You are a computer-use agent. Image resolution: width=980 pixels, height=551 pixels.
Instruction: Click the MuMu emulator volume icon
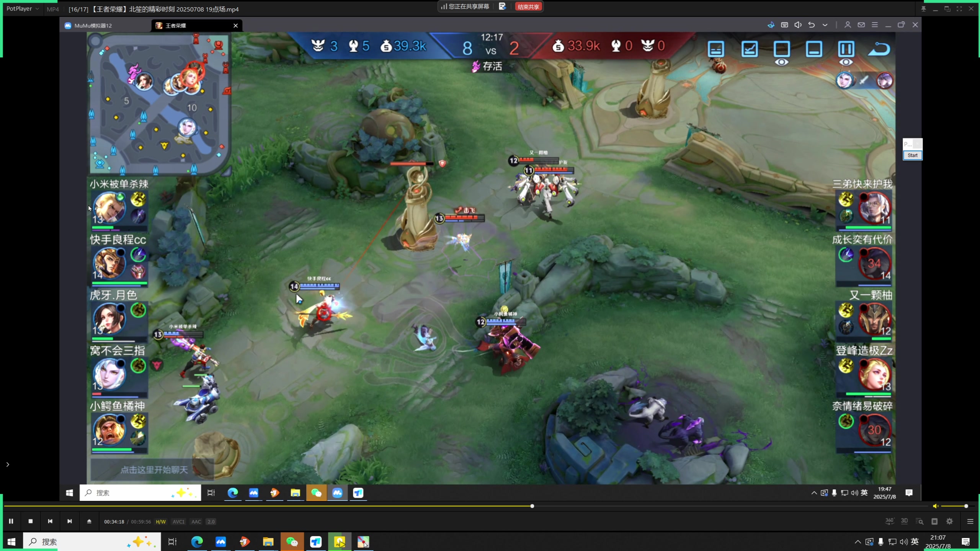798,25
